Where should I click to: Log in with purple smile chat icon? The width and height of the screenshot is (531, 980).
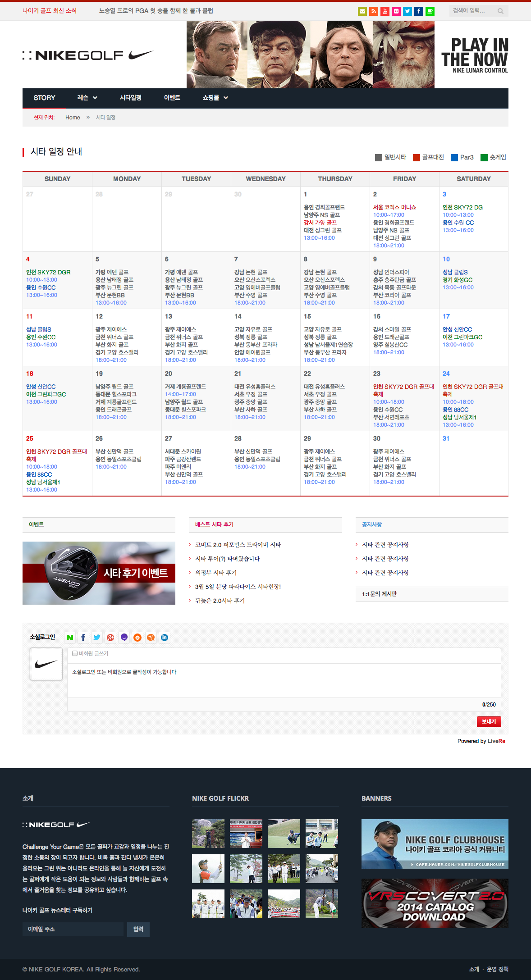pyautogui.click(x=124, y=637)
